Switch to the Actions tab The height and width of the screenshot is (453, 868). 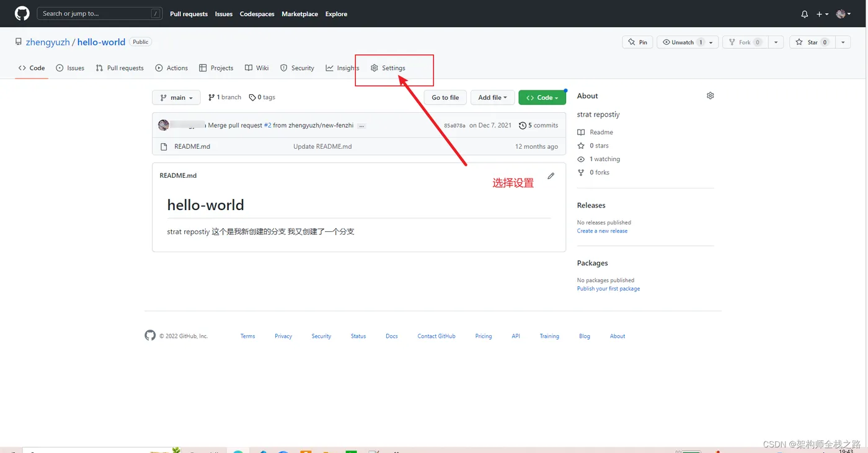(x=172, y=68)
